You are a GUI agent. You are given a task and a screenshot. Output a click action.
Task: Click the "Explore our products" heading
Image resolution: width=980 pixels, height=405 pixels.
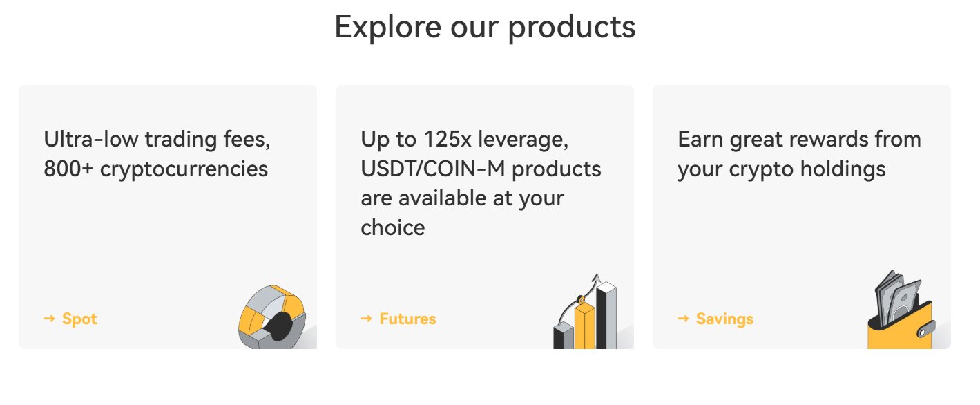[485, 26]
